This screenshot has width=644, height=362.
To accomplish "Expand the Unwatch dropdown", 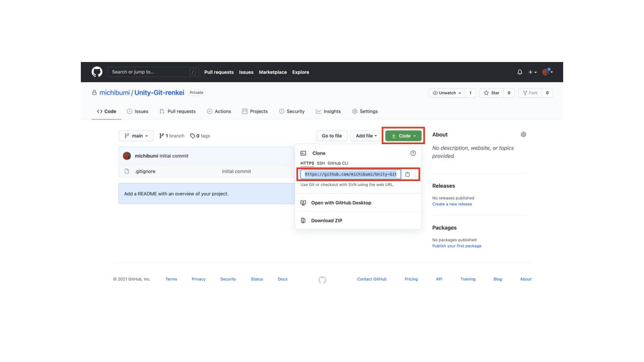I will click(447, 93).
